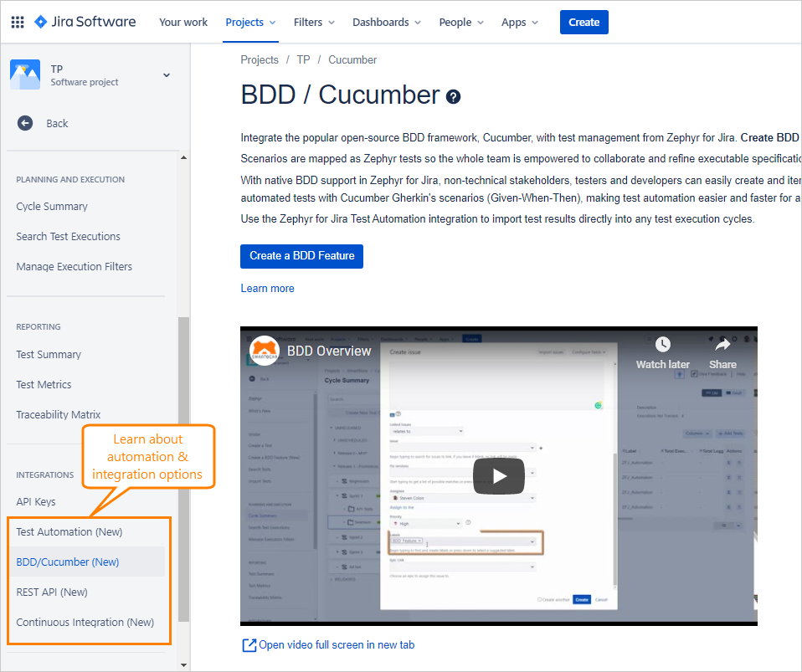Click the Watch later clock icon on the video
This screenshot has width=802, height=672.
click(x=662, y=344)
